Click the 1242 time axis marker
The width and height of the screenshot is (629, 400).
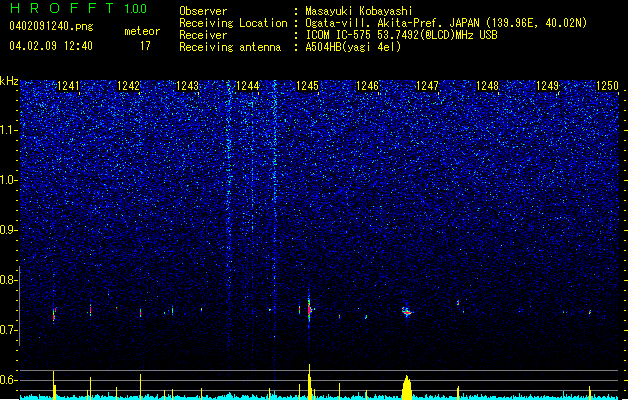click(x=128, y=86)
